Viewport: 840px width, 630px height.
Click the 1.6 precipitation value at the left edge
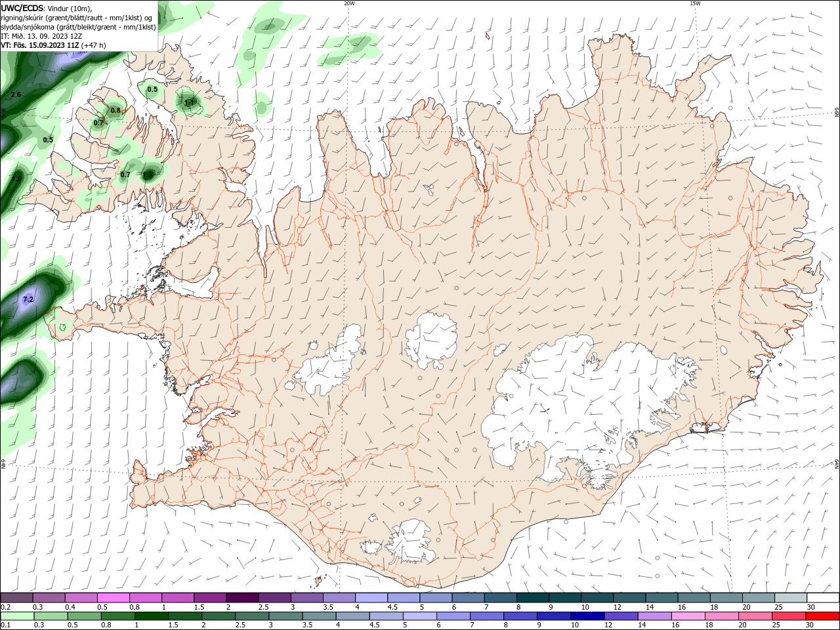tap(16, 179)
